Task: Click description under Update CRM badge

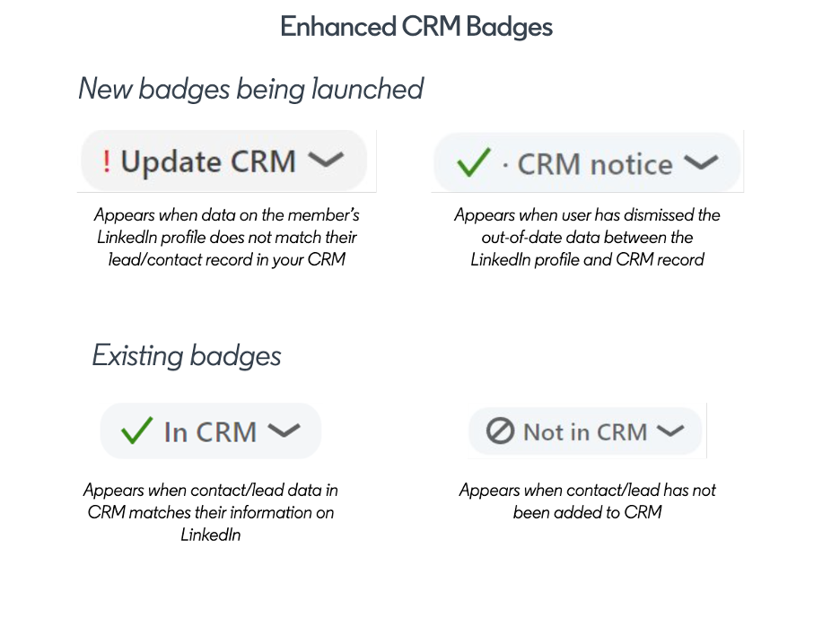Action: click(x=227, y=237)
